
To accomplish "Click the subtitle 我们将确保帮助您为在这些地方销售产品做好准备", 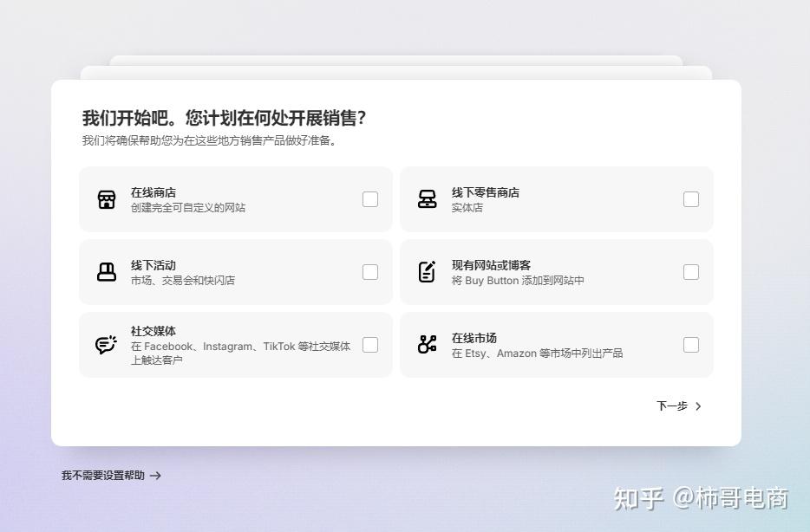I will (209, 140).
